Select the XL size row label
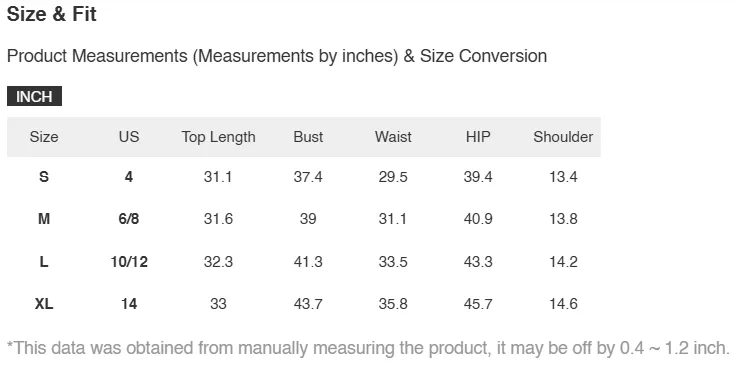736x375 pixels. [x=44, y=304]
